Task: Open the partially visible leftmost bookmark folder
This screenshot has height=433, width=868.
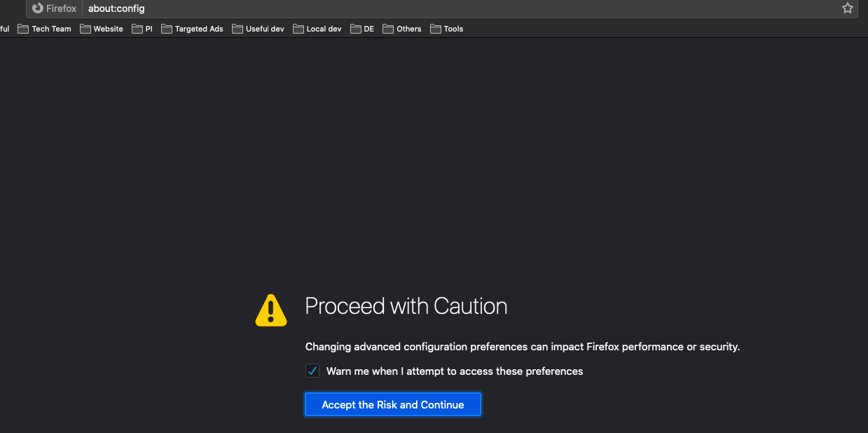Action: (4, 29)
